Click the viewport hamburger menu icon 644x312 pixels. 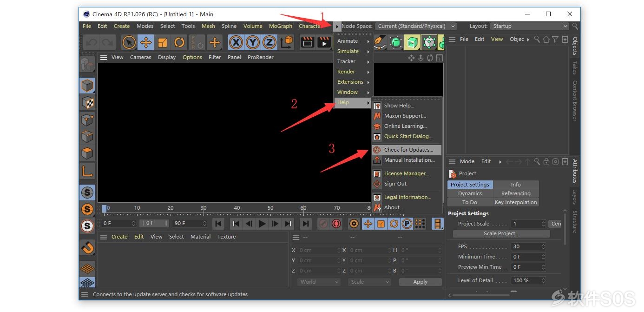coord(104,57)
